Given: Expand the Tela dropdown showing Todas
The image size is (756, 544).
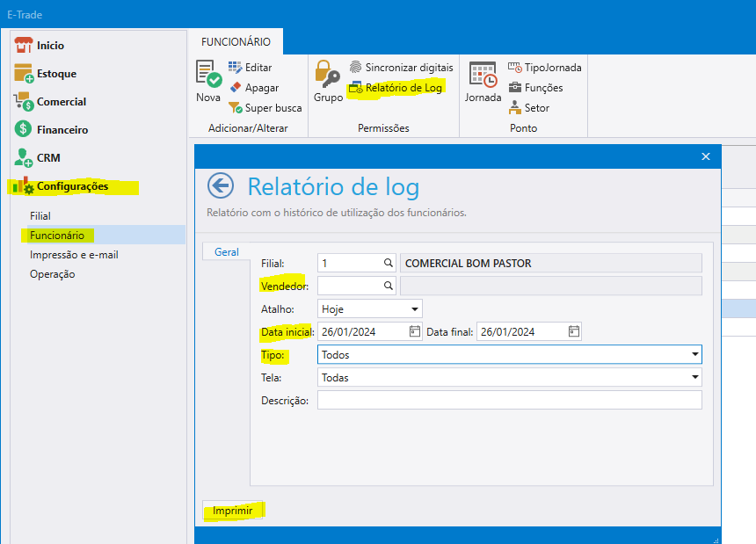Looking at the screenshot, I should click(x=694, y=378).
